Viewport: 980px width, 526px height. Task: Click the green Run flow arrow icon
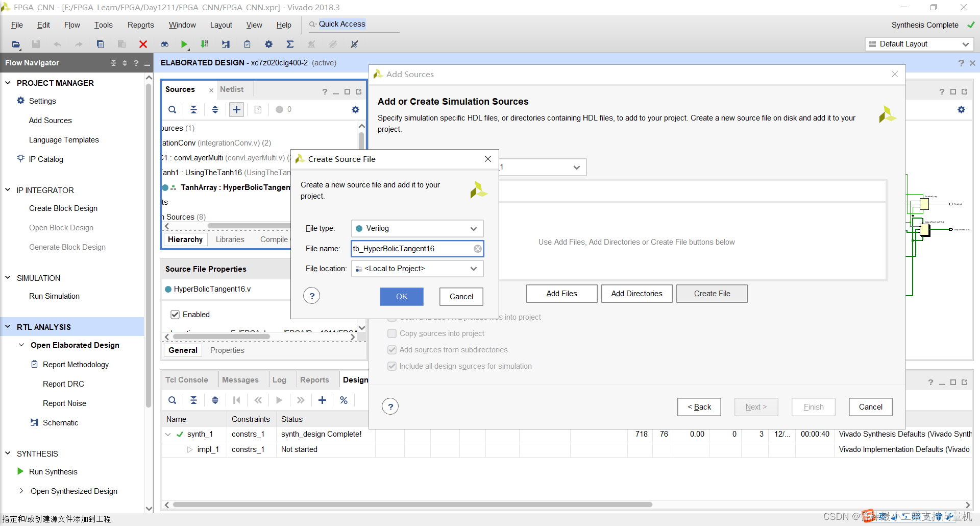coord(184,44)
